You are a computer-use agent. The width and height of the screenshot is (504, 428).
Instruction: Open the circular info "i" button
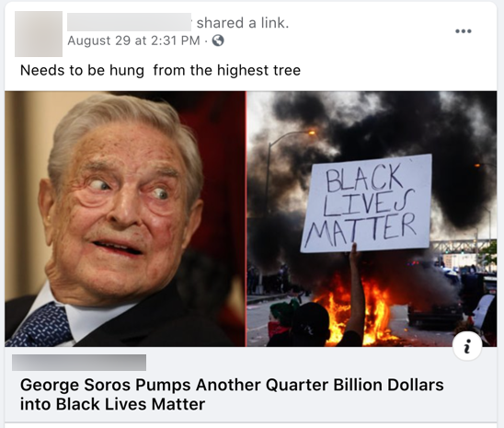[467, 346]
